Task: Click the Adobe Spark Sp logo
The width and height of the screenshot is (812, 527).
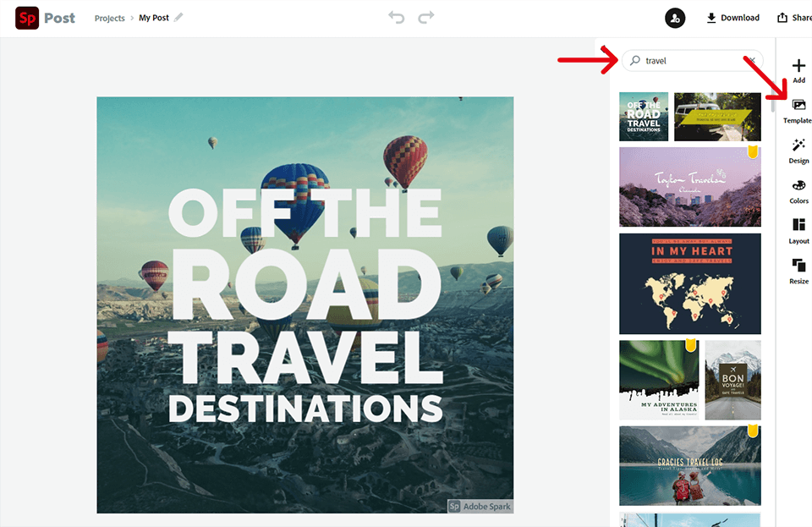Action: [x=27, y=18]
